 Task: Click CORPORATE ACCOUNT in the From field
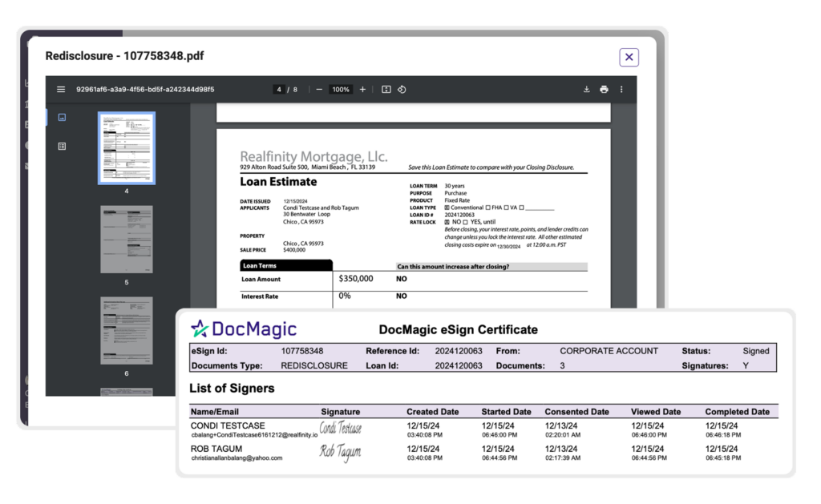609,351
